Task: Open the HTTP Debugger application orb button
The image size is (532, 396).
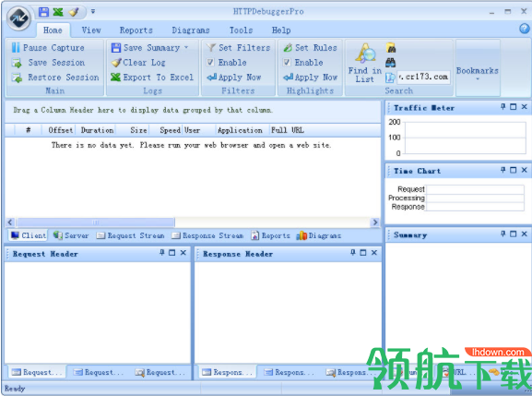Action: pyautogui.click(x=18, y=18)
